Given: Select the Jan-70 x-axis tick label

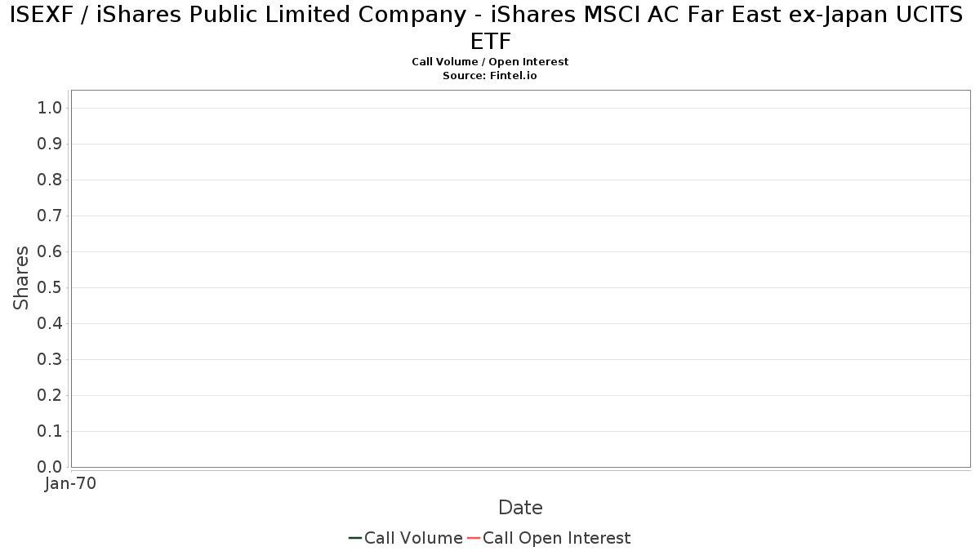Looking at the screenshot, I should coord(71,484).
